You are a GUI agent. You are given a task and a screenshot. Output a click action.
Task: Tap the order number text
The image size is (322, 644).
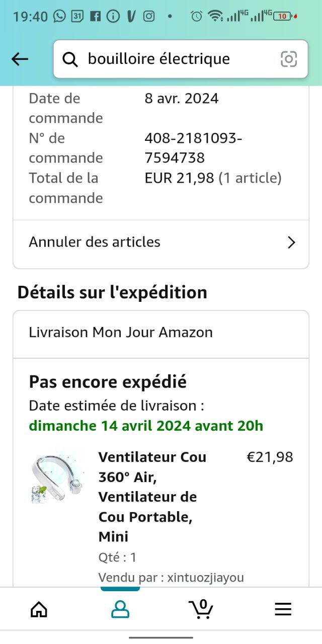(193, 148)
